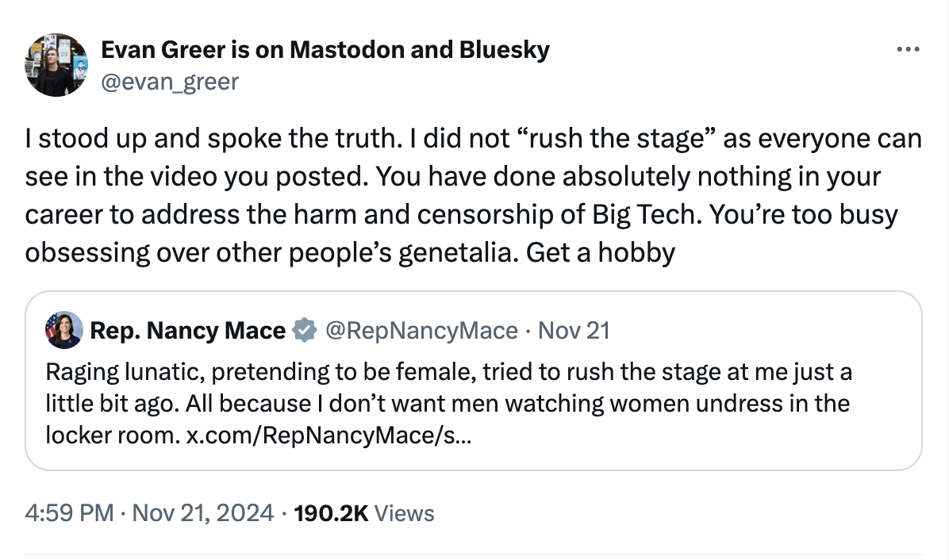Image resolution: width=949 pixels, height=560 pixels.
Task: Click the @RepNancyMace handle
Action: point(421,330)
